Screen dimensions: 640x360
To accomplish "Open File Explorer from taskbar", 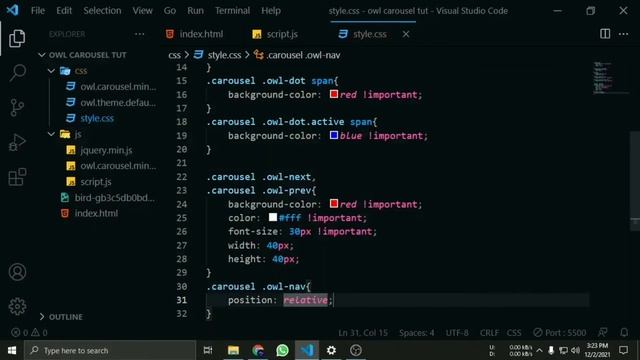I will point(233,350).
